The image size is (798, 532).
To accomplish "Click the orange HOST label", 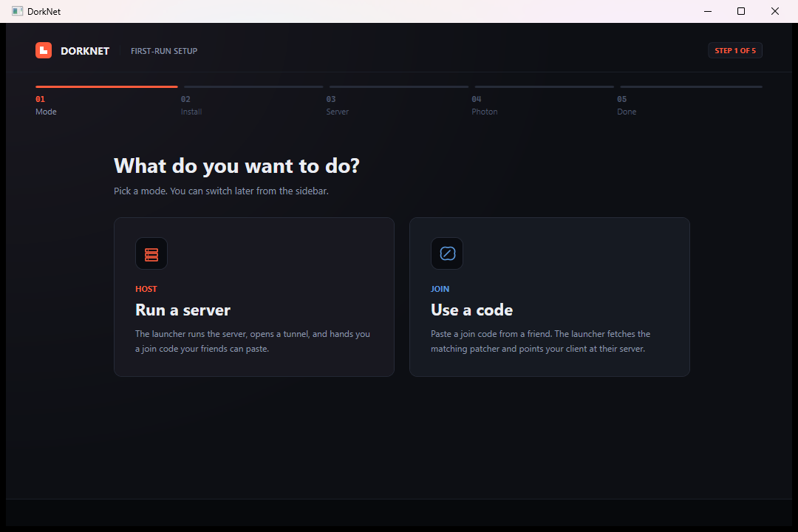I will coord(146,289).
